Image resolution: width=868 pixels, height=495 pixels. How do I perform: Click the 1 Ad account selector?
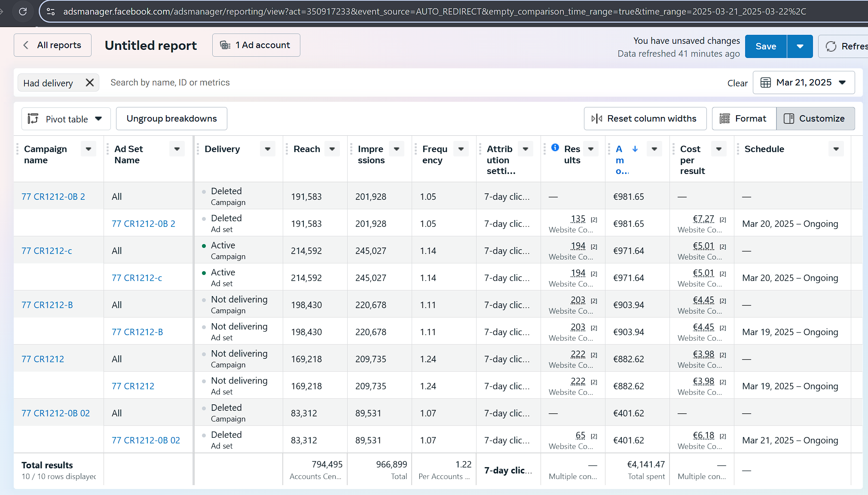pyautogui.click(x=256, y=45)
